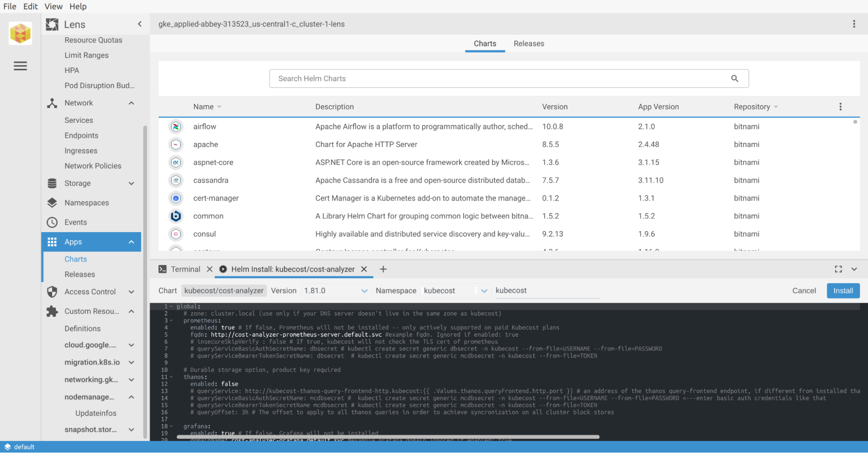Click Cancel in Helm install bar
Image resolution: width=868 pixels, height=453 pixels.
[x=804, y=291]
